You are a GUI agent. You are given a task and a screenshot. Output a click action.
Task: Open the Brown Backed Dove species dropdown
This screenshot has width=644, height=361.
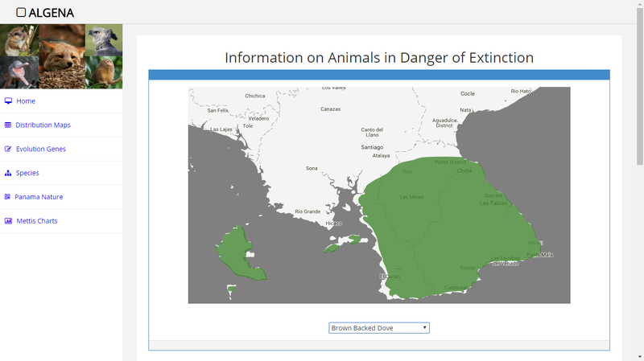(x=378, y=328)
